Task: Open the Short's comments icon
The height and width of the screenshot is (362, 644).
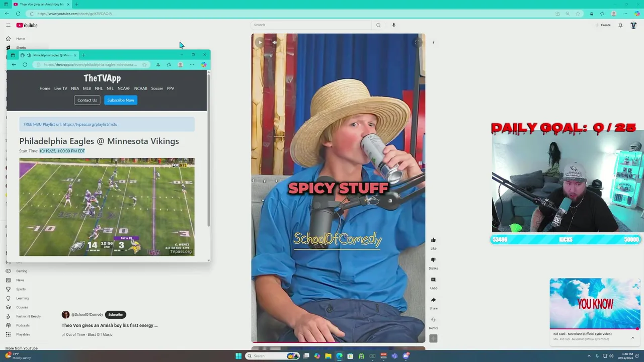Action: coord(433,280)
